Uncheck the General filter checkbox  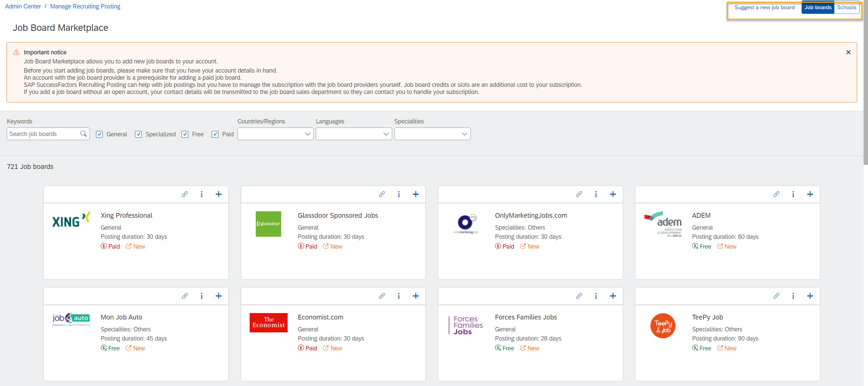pos(99,134)
